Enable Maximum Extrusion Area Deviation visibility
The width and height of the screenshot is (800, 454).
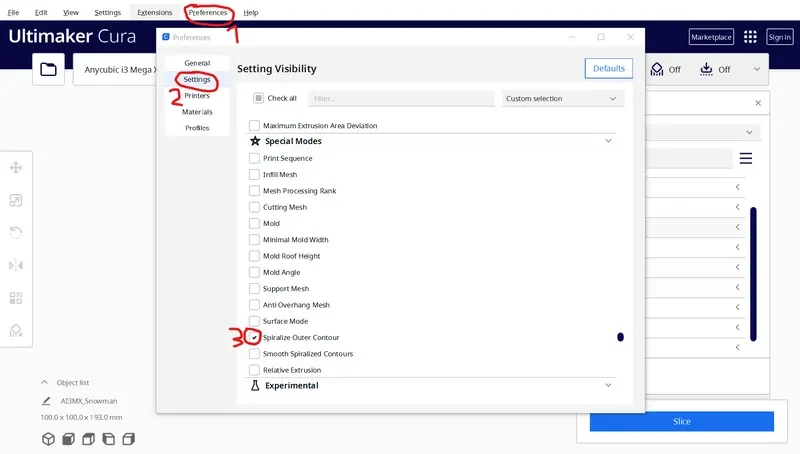(254, 125)
